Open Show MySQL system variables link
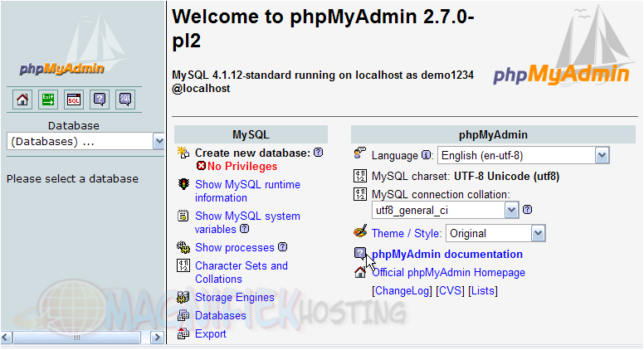The image size is (644, 350). [247, 222]
